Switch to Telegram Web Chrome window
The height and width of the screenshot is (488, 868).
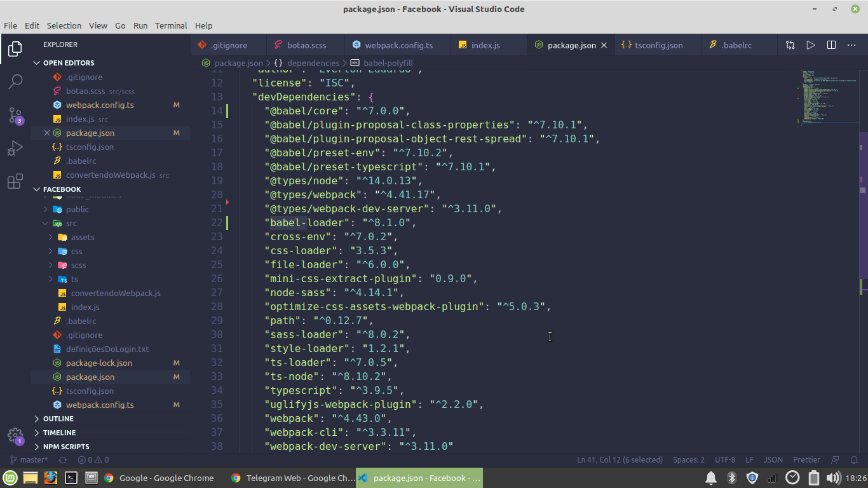[292, 478]
